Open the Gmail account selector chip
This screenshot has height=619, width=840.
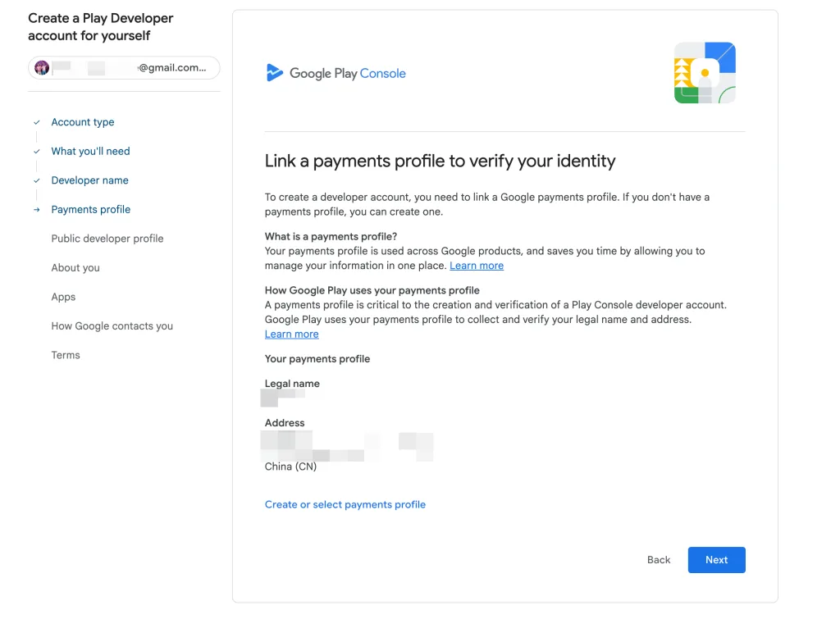click(124, 68)
